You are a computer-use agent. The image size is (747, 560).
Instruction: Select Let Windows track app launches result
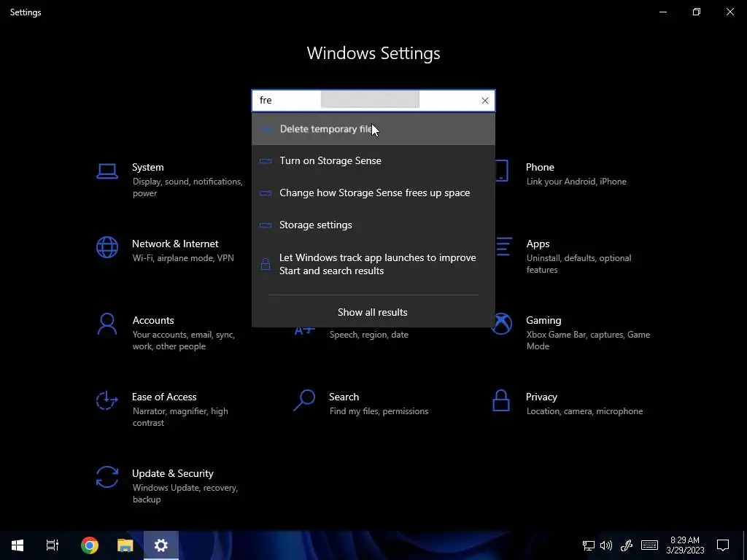(x=373, y=264)
